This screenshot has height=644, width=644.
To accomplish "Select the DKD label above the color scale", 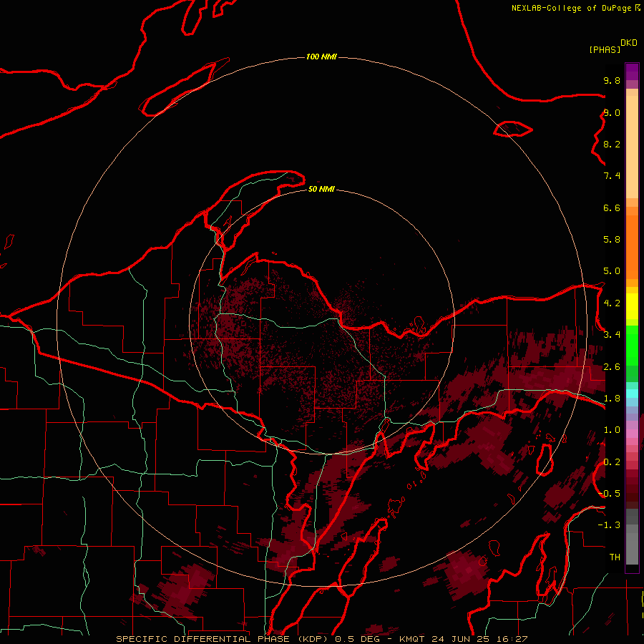I will [629, 43].
